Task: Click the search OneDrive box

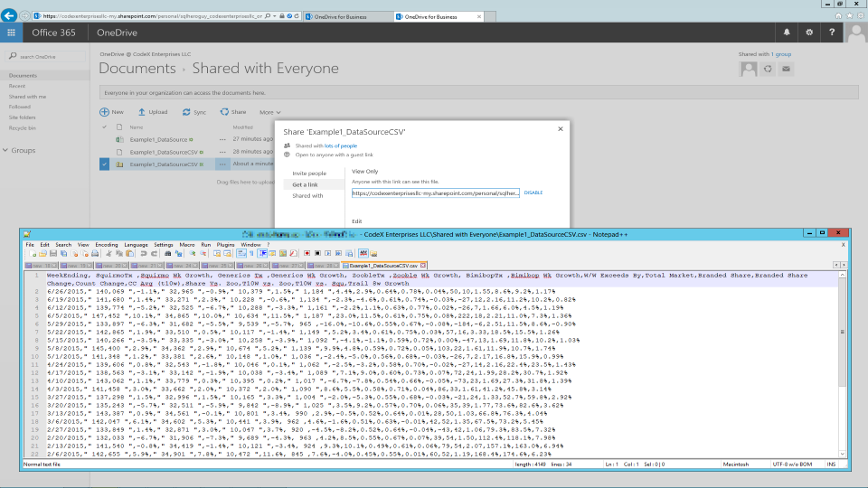Action: 46,56
